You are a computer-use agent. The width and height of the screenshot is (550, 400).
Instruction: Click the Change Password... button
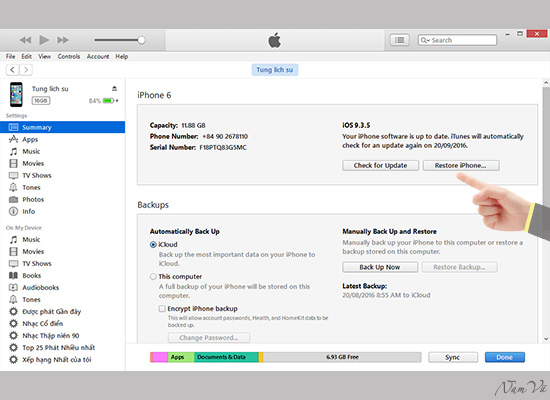pos(209,338)
